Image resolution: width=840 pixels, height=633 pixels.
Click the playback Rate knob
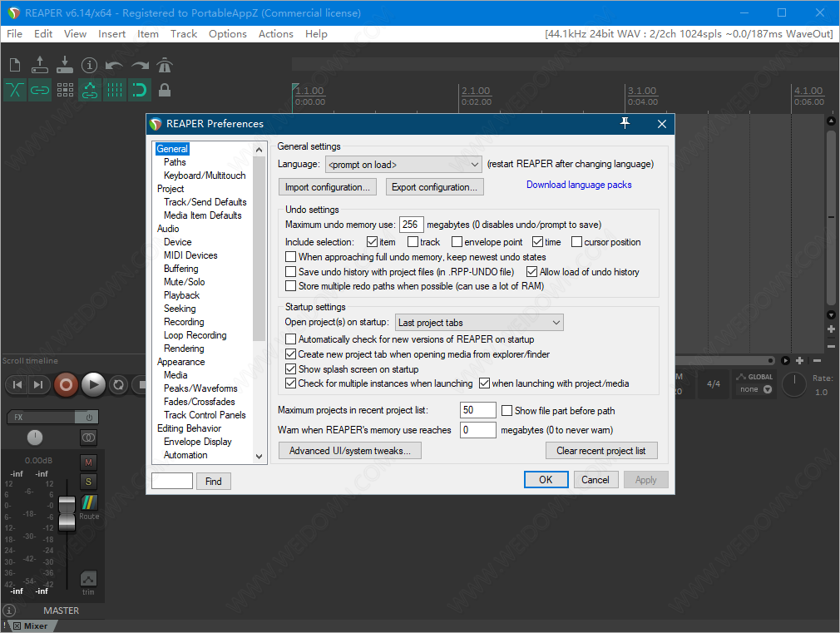coord(794,385)
